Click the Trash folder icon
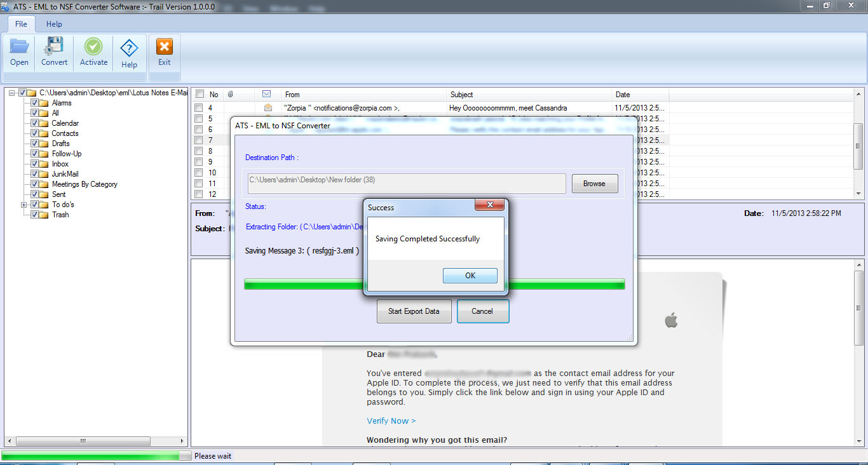The width and height of the screenshot is (868, 465). [44, 215]
